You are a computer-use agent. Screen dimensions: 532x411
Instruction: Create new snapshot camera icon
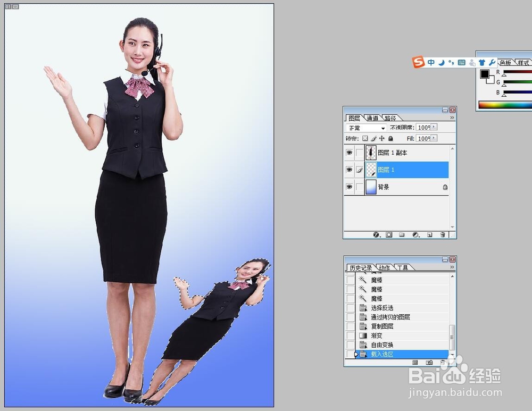pos(429,363)
